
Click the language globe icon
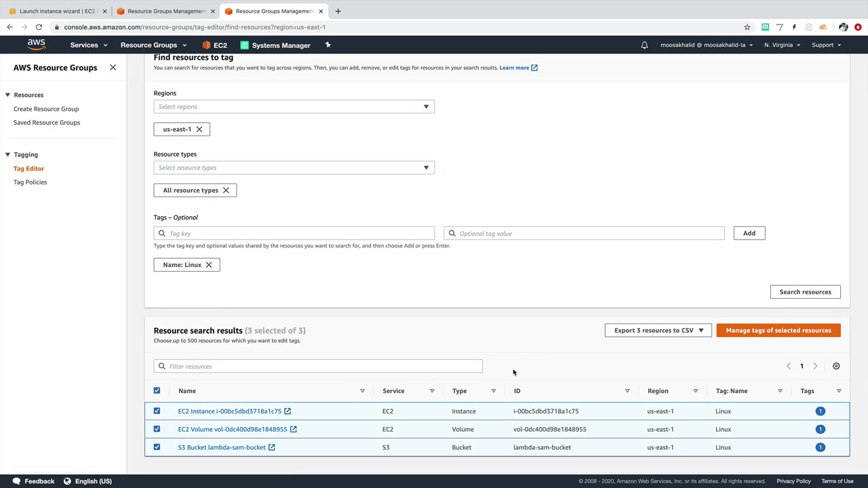[67, 481]
